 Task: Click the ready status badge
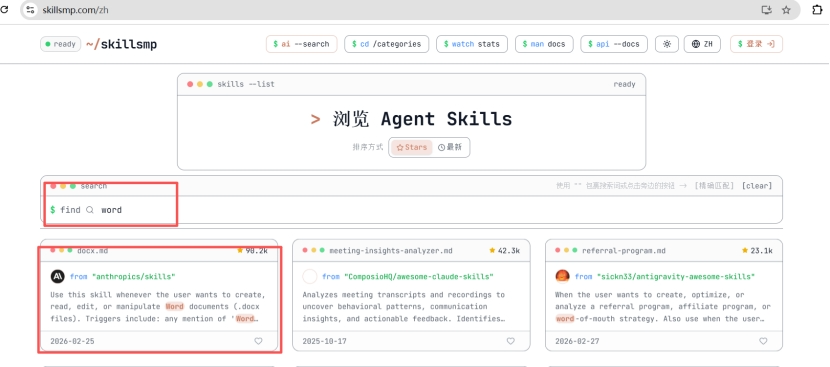click(x=60, y=44)
